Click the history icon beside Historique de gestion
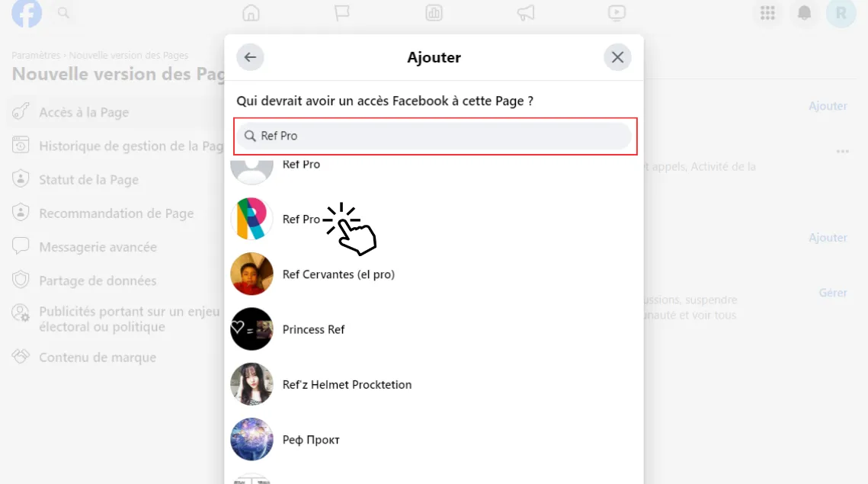 point(21,145)
